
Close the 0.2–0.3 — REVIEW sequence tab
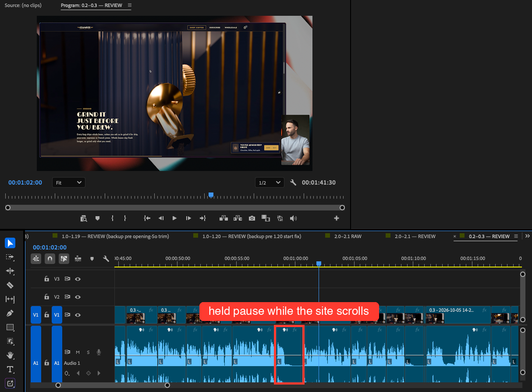pos(454,236)
